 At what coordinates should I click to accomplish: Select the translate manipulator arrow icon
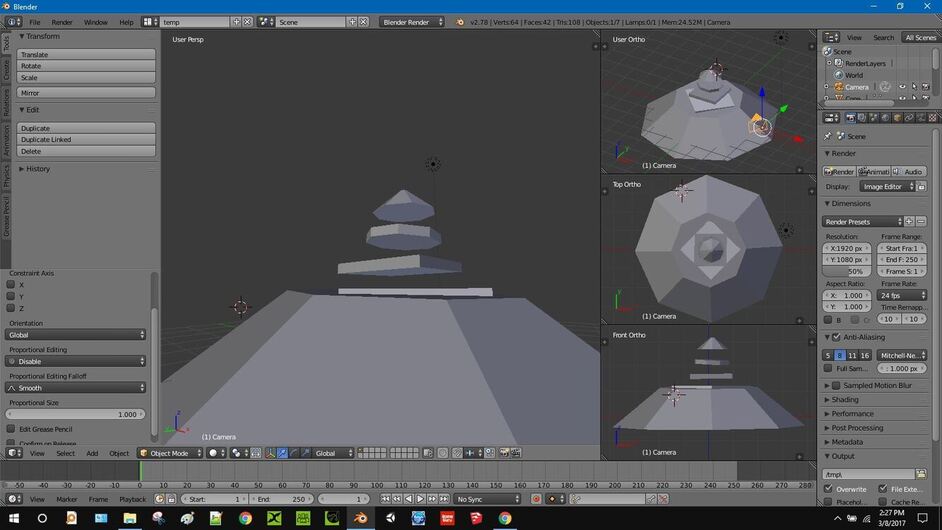pos(282,453)
